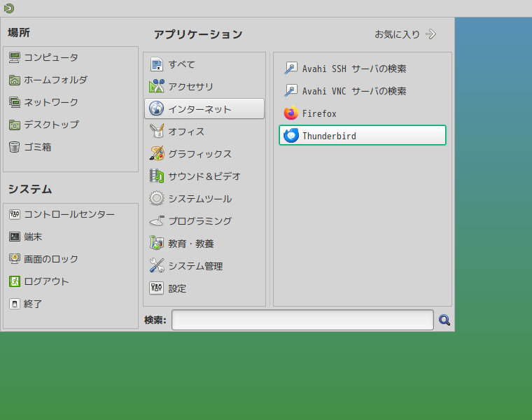
Task: Launch Thunderbird from its text label
Action: (x=329, y=136)
